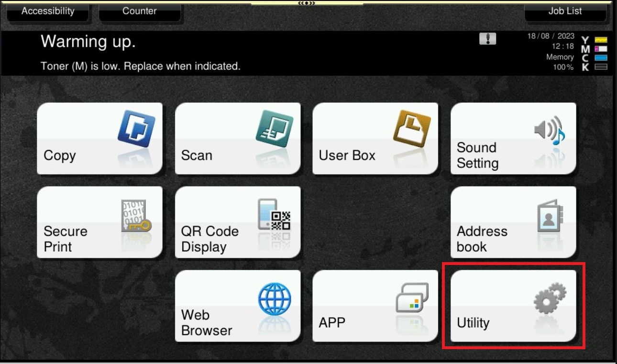This screenshot has height=364, width=617.
Task: Expand the top slide-out handle arrows
Action: (307, 3)
